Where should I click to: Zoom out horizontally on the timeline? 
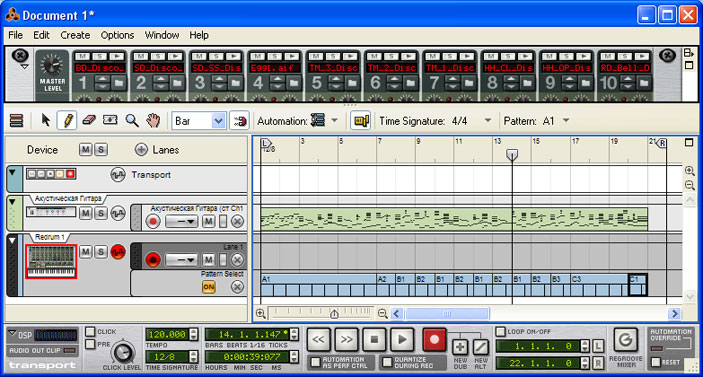coord(382,313)
